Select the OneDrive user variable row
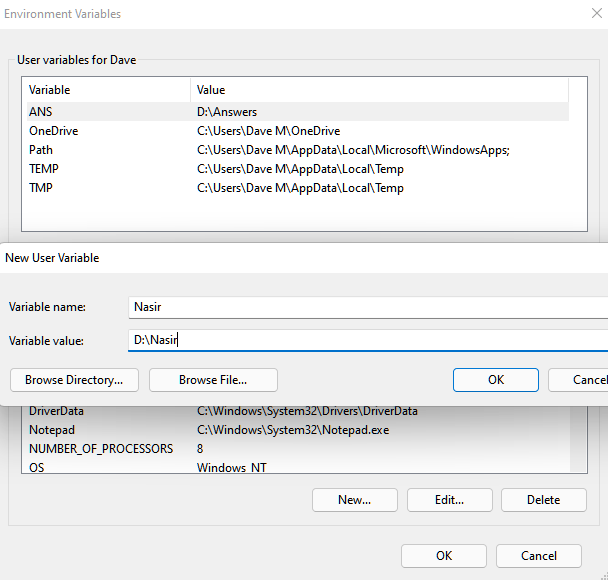The height and width of the screenshot is (580, 608). (298, 131)
